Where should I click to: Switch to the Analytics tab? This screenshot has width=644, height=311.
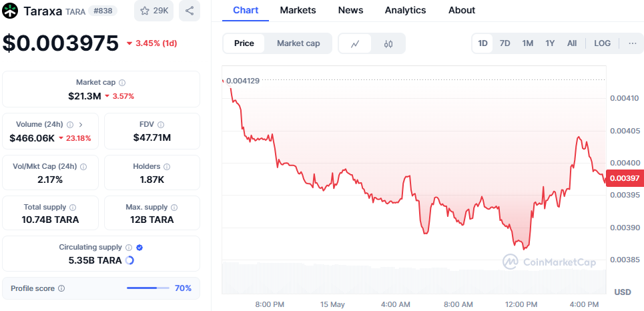(x=405, y=10)
